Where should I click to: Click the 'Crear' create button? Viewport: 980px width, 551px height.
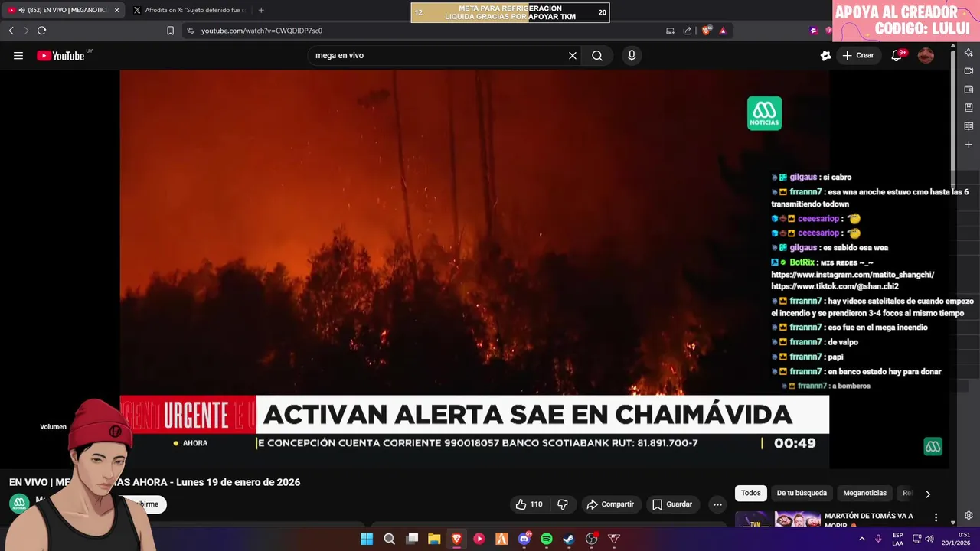click(x=858, y=56)
